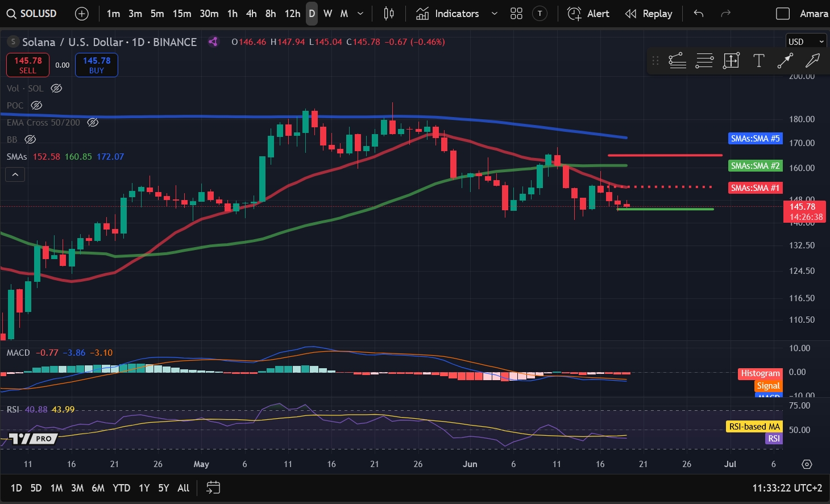Switch to 15m timeframe
This screenshot has width=830, height=504.
tap(182, 14)
